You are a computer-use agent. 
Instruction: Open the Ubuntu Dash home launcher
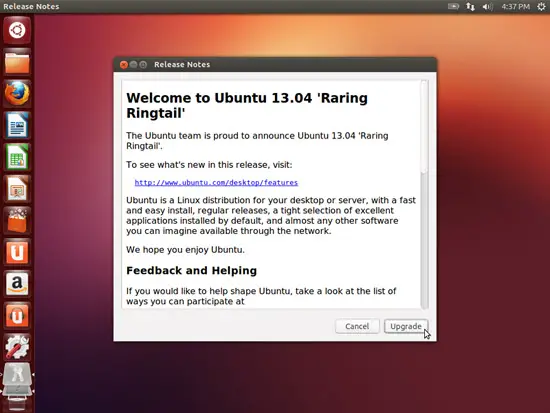click(x=17, y=30)
